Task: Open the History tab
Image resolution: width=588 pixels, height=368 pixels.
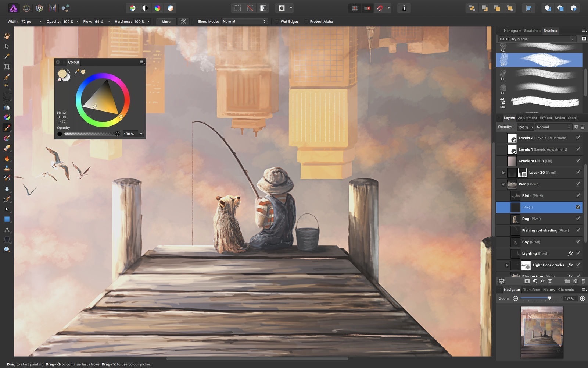Action: [549, 290]
